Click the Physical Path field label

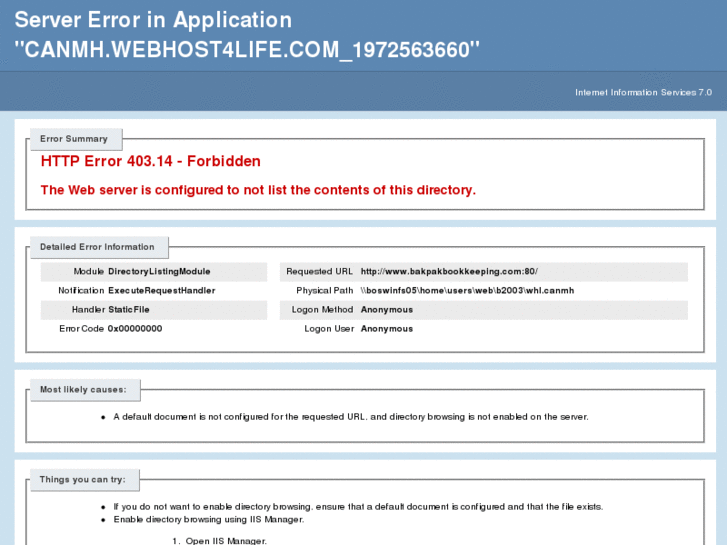325,290
